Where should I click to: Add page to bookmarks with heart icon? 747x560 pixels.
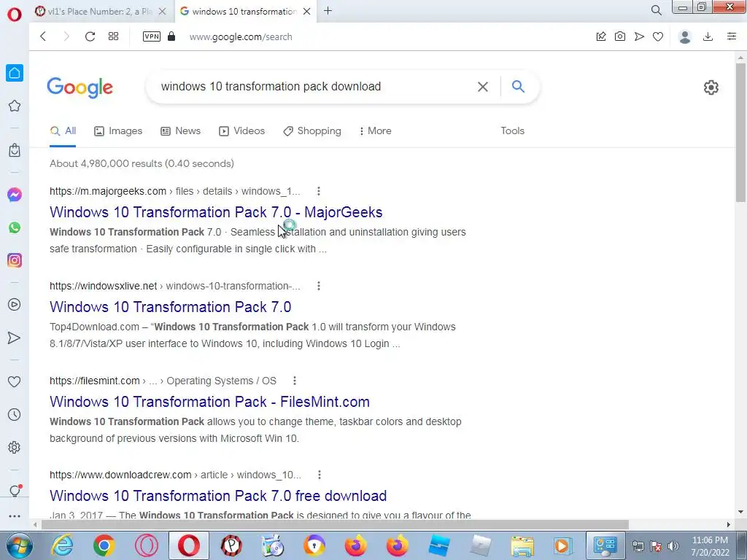tap(658, 36)
